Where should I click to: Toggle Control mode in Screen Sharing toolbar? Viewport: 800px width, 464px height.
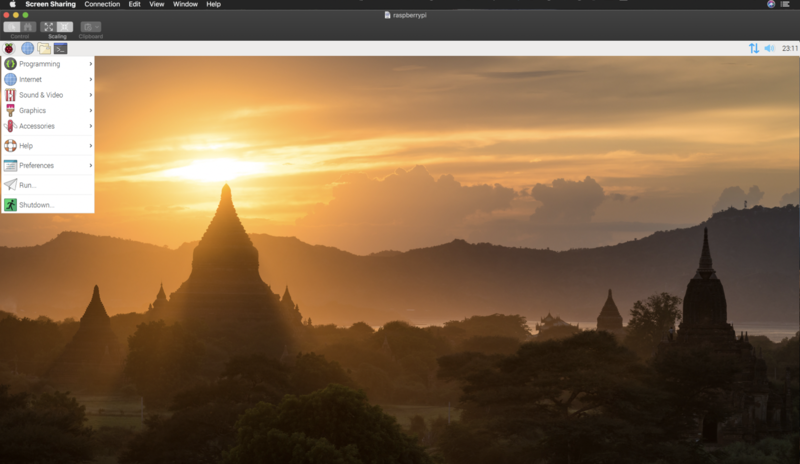(12, 27)
